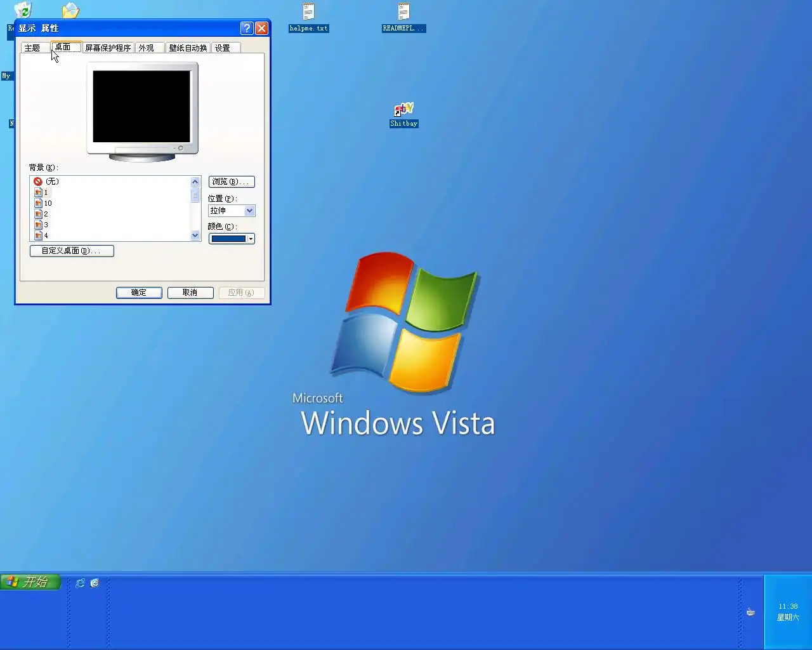812x650 pixels.
Task: Click the taskbar clock showing 11:38
Action: (x=788, y=606)
